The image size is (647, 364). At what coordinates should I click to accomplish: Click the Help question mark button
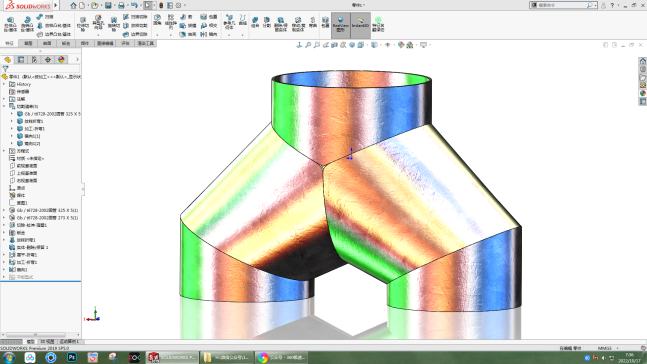click(x=612, y=5)
